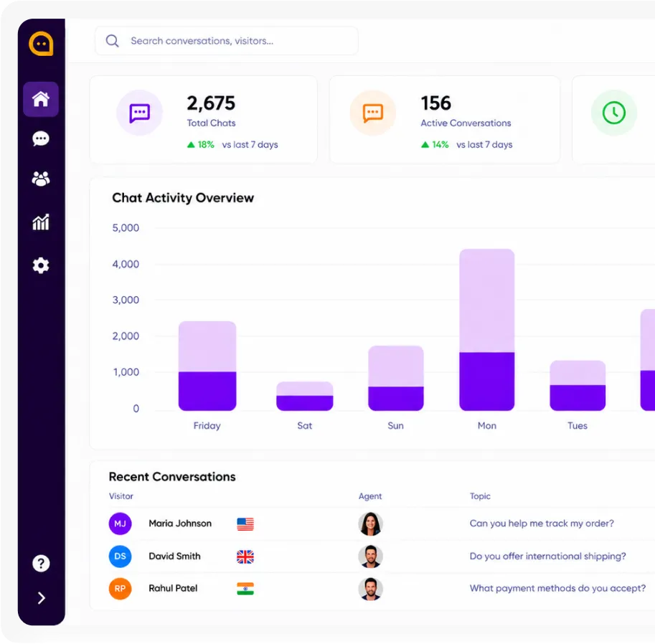
Task: Click the agent photo in David Smith's row
Action: click(370, 557)
